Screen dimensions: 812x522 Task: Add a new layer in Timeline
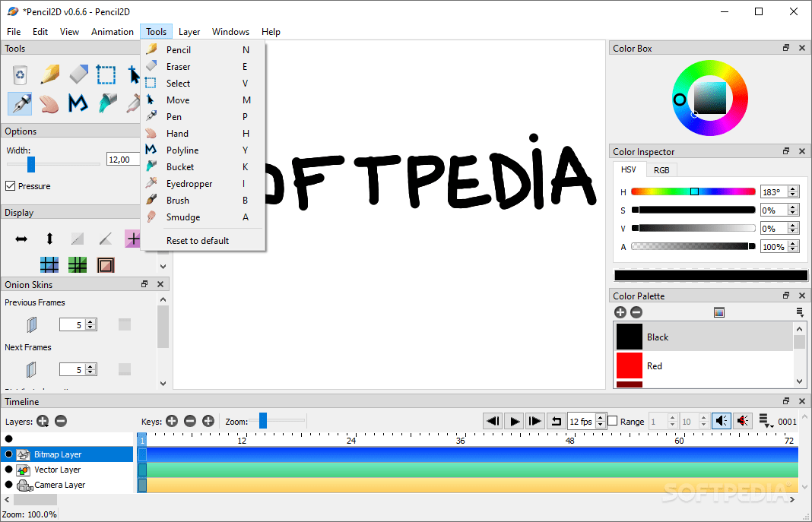pyautogui.click(x=43, y=421)
